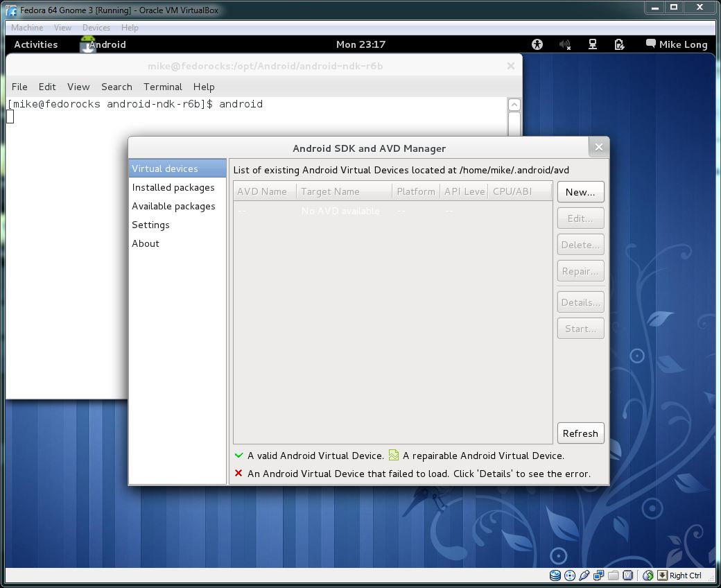This screenshot has height=588, width=721.
Task: Open the GNOME accessibility menu icon
Action: 537,44
